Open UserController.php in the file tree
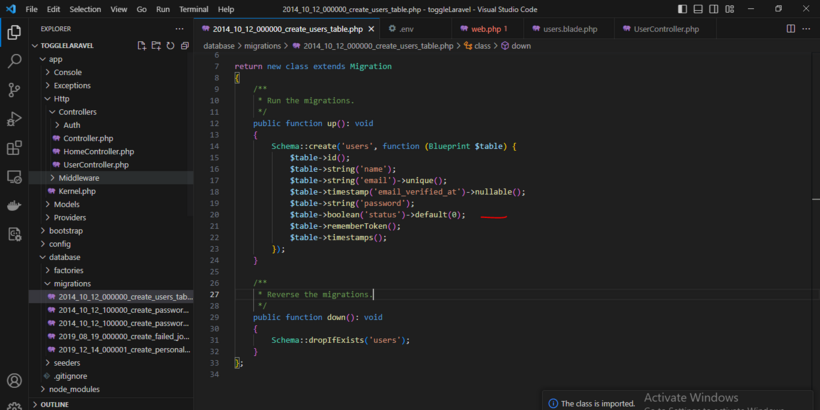 click(x=95, y=164)
